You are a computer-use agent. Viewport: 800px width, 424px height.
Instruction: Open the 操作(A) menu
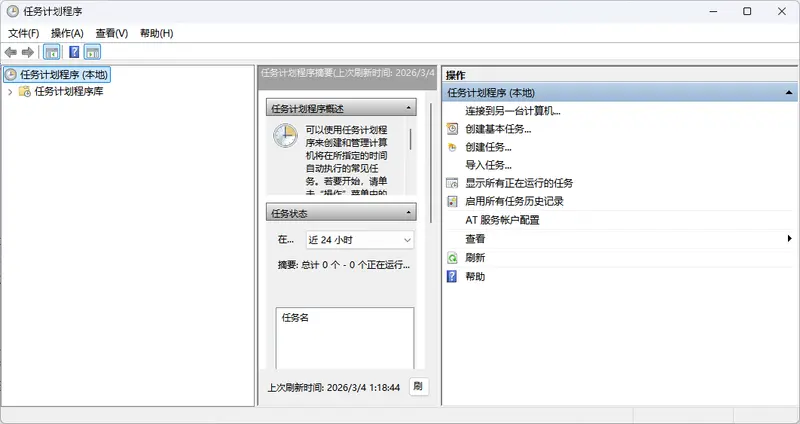(x=67, y=34)
